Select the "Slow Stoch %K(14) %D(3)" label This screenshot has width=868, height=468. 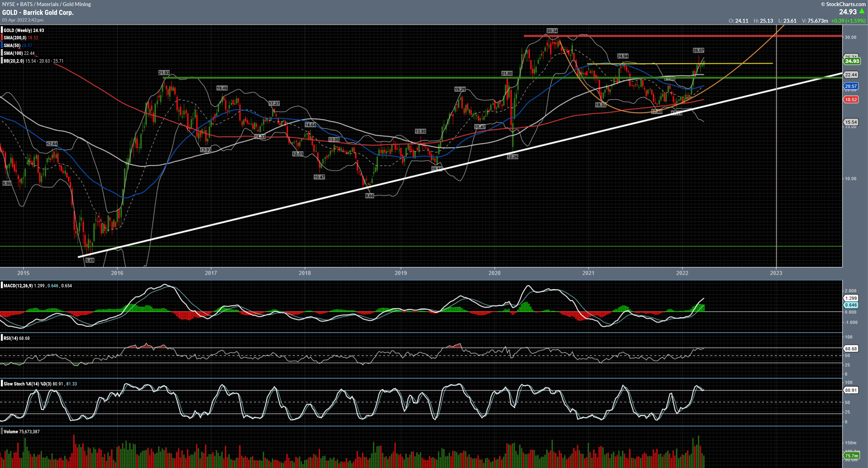[x=28, y=384]
